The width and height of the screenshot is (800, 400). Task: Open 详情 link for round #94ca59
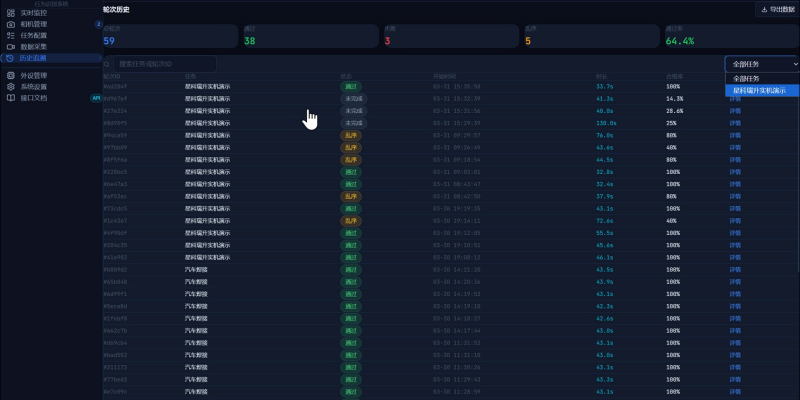tap(735, 135)
